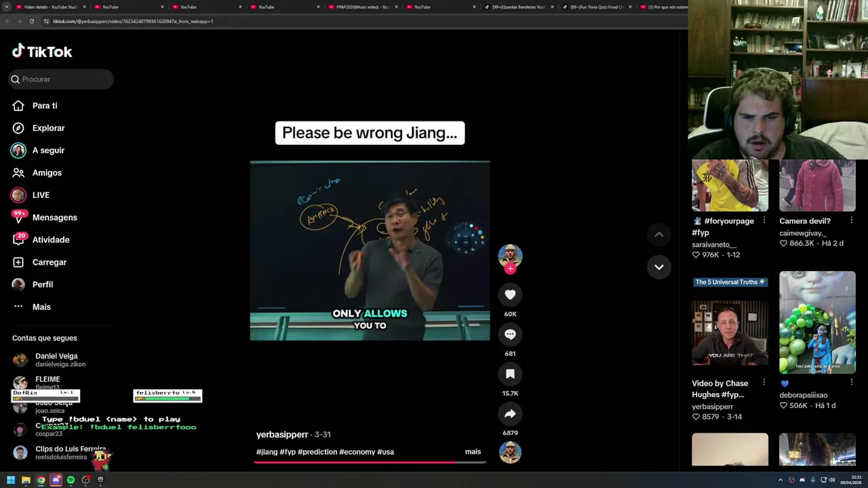Open the LIVE section
868x488 pixels.
tap(41, 195)
